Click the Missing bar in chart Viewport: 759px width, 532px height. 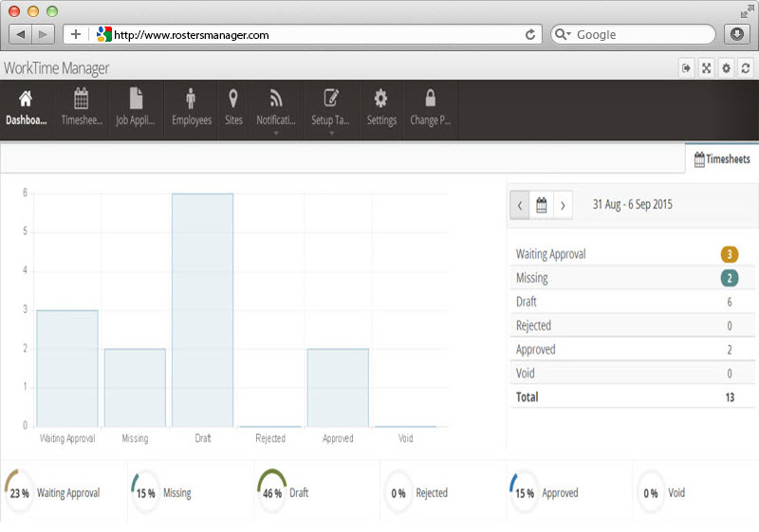coord(135,388)
